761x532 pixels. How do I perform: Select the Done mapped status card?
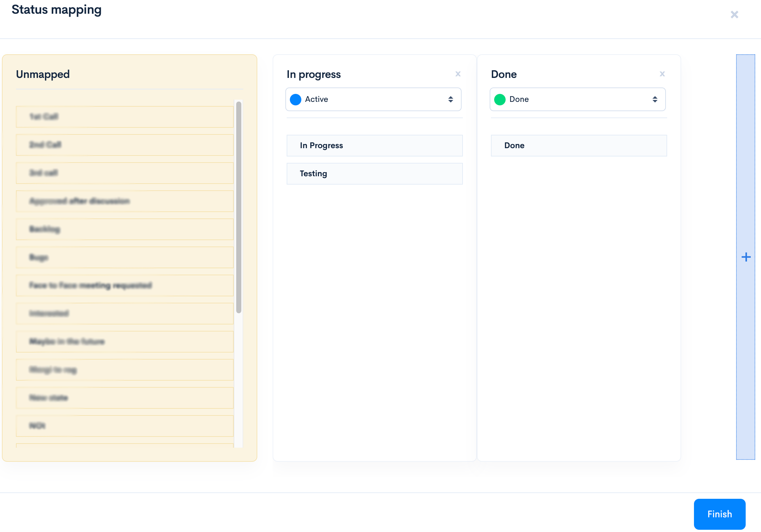tap(578, 146)
